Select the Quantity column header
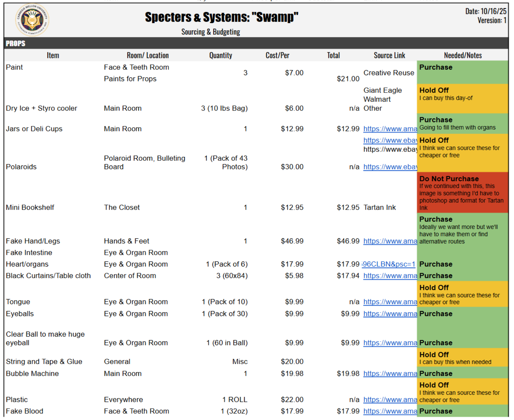This screenshot has width=514, height=420. (x=220, y=55)
